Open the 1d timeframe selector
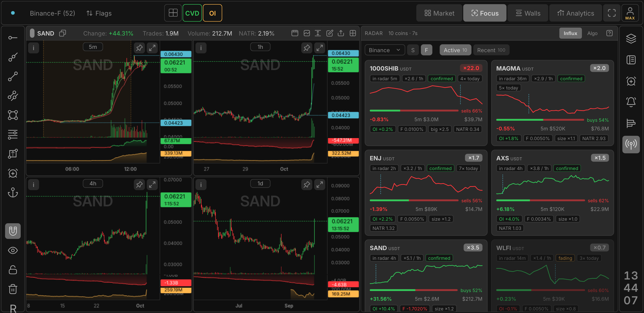Image resolution: width=644 pixels, height=313 pixels. [260, 184]
